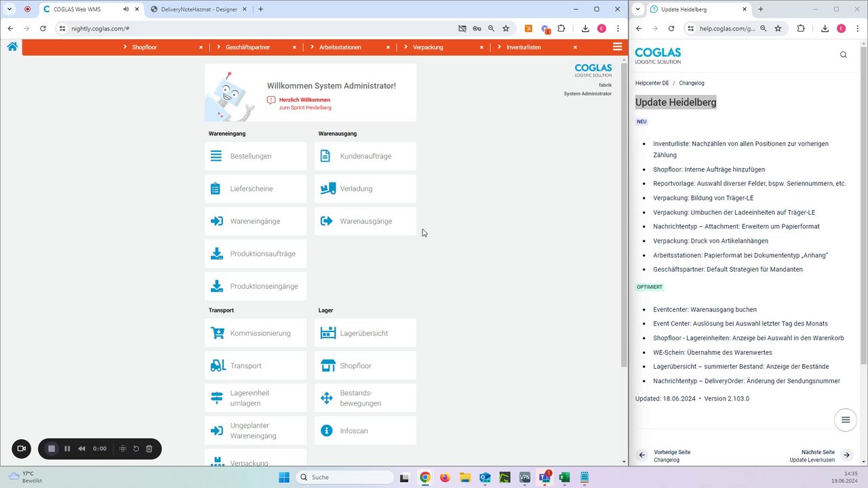Bookmark the COGLAS WMS page with star
Viewport: 868px width, 488px height.
coord(506,28)
